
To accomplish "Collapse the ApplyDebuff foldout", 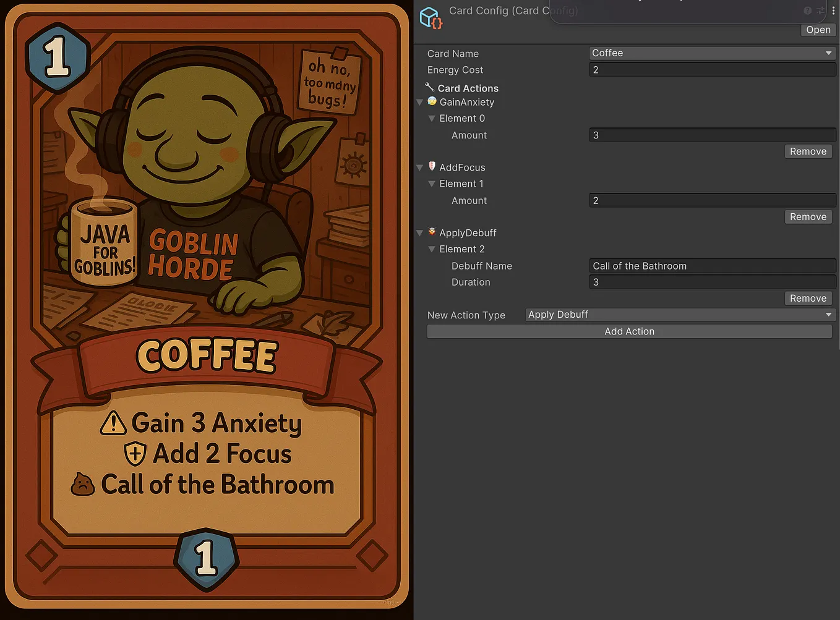I will point(420,232).
